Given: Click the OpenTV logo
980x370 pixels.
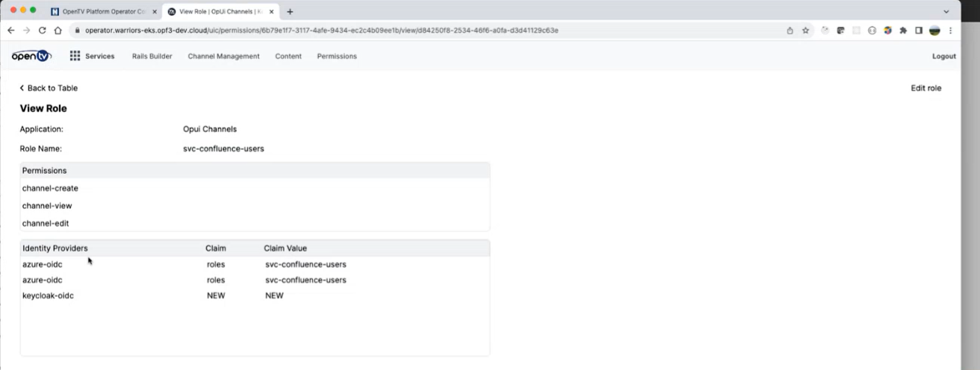Looking at the screenshot, I should click(x=31, y=56).
